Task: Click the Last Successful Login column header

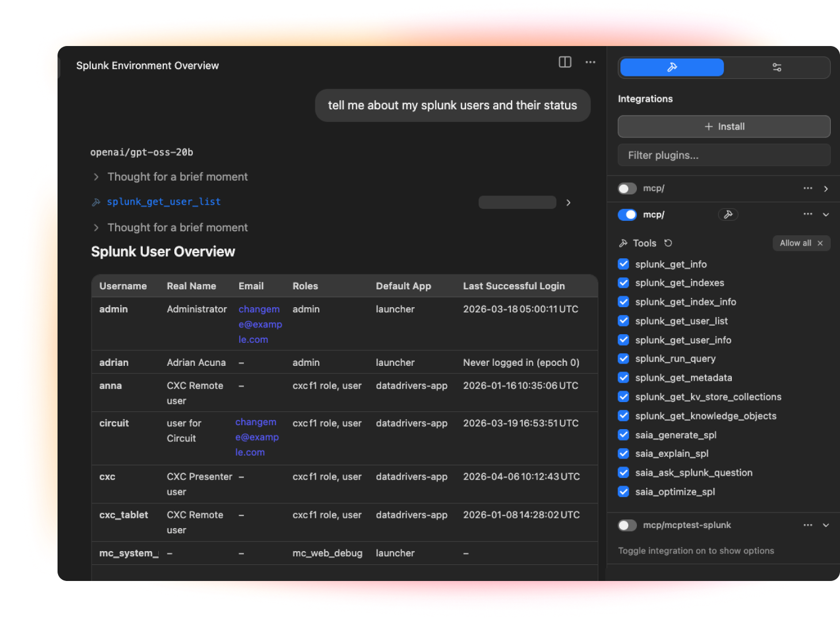Action: point(514,286)
